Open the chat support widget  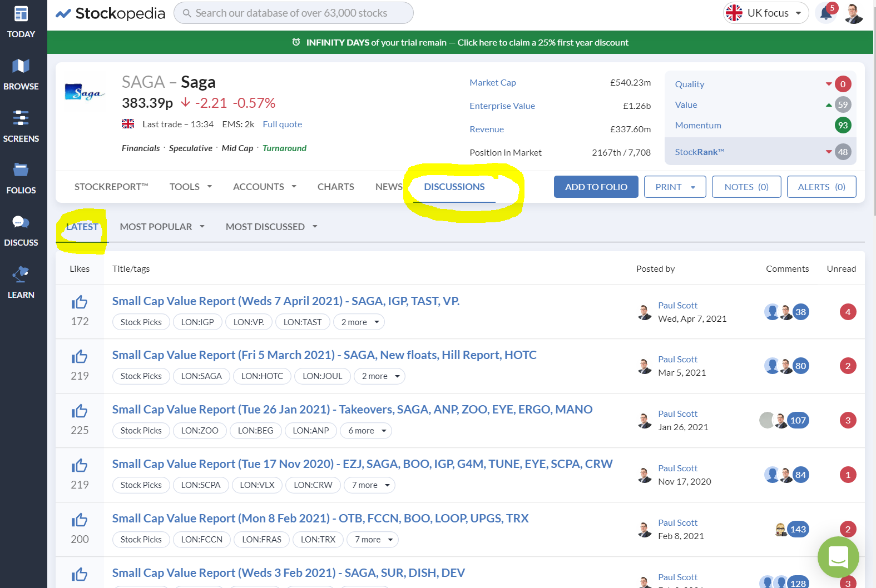(x=838, y=557)
